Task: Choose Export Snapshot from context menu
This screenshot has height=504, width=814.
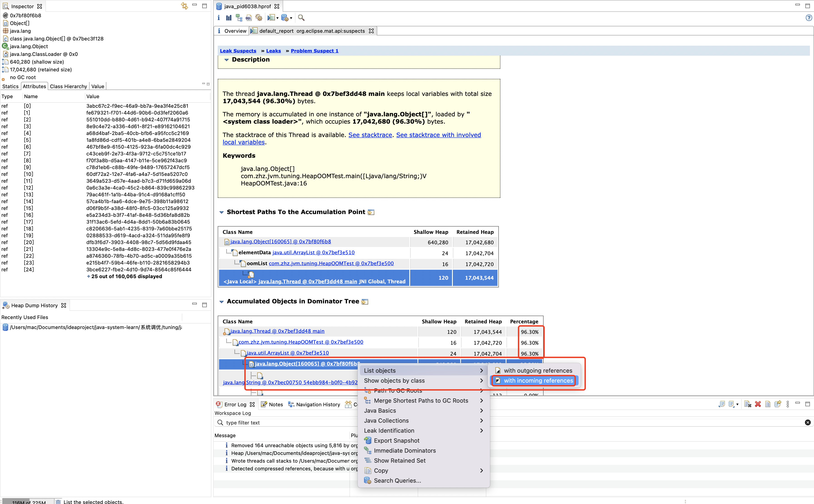Action: pyautogui.click(x=423, y=440)
